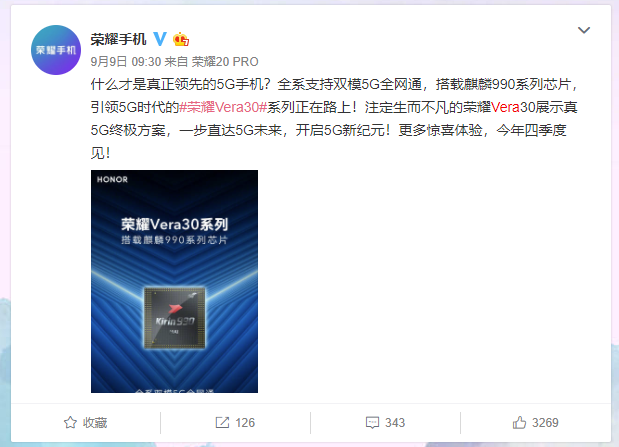Click the crown membership badge icon
The image size is (619, 447).
click(x=181, y=39)
